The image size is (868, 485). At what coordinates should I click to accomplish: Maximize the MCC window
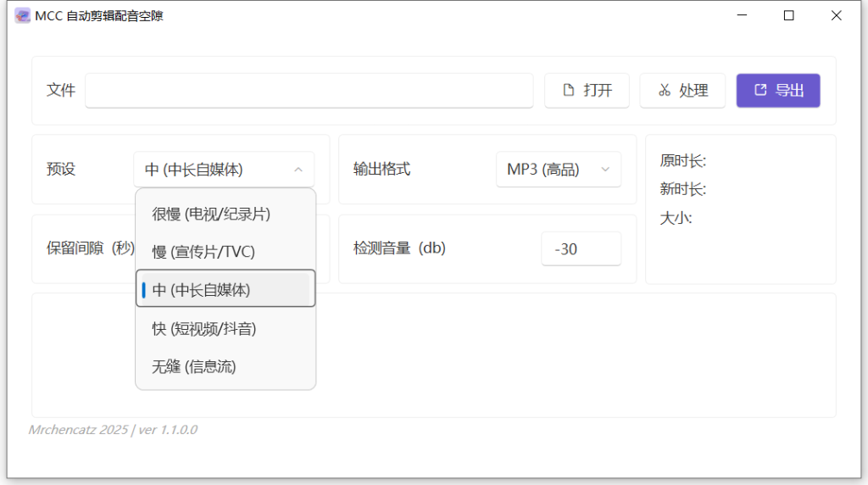pos(789,15)
